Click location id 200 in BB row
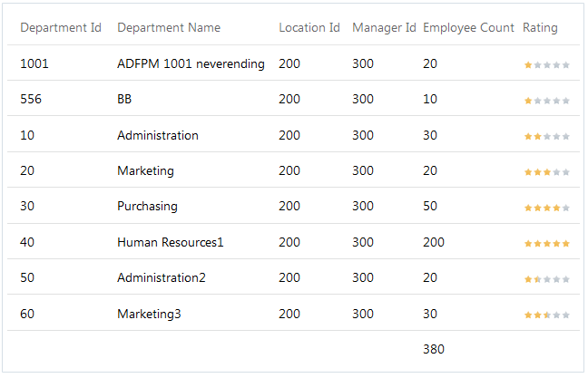Image resolution: width=588 pixels, height=378 pixels. [289, 100]
